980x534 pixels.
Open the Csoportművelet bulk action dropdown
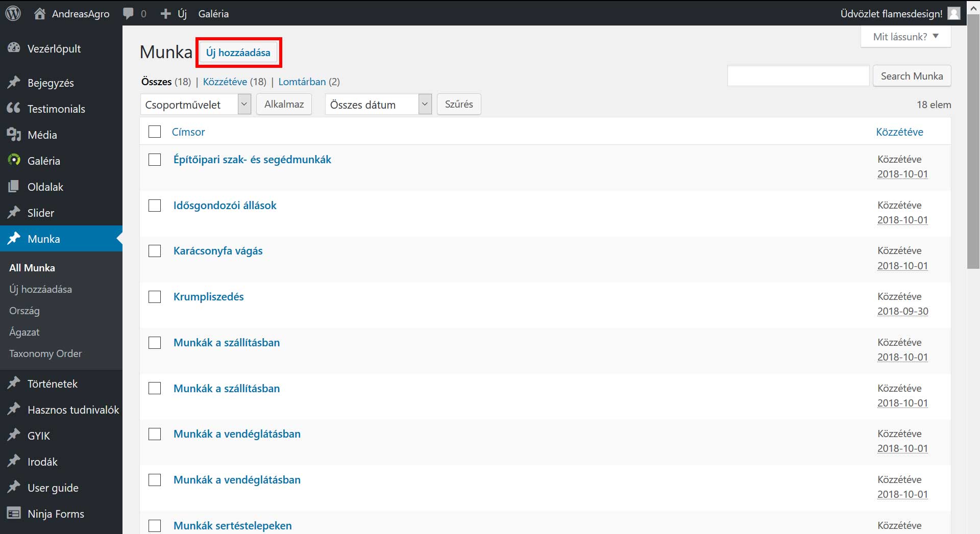[195, 105]
